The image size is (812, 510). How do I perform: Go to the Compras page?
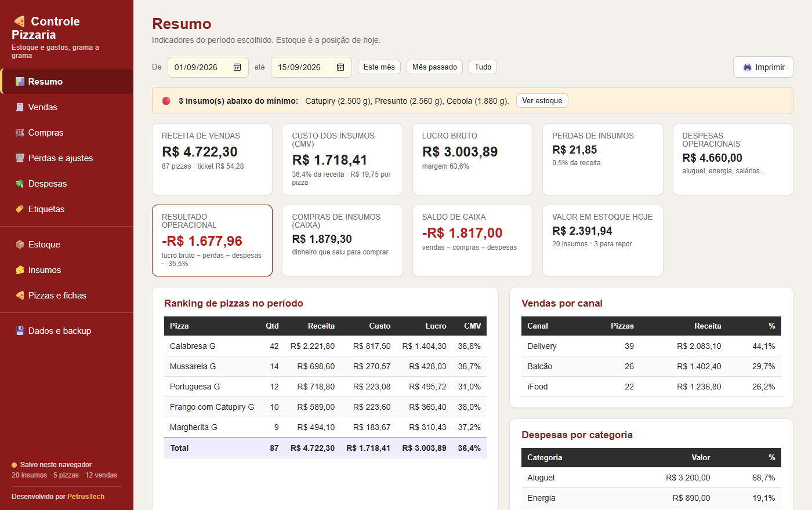pos(67,133)
